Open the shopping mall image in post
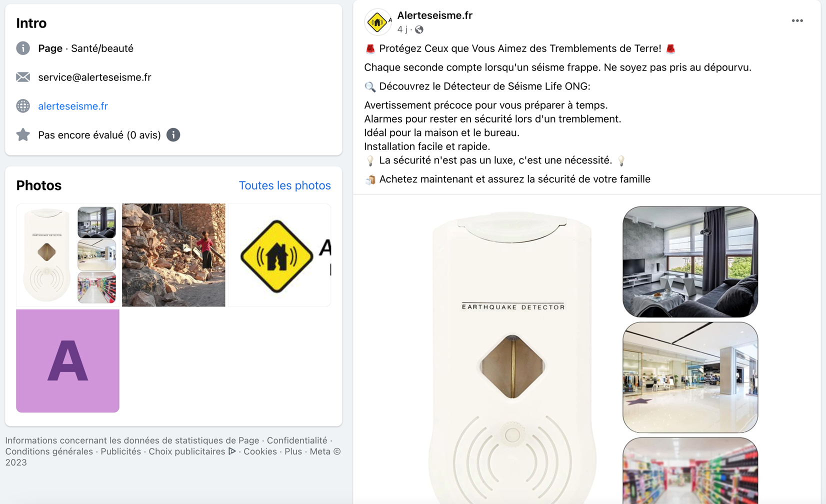Viewport: 826px width, 504px height. (690, 377)
